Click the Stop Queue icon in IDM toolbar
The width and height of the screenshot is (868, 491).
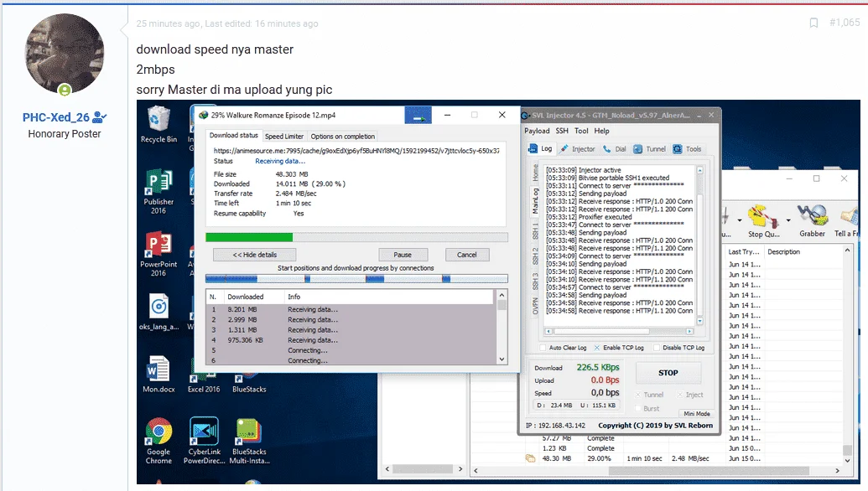[x=764, y=220]
